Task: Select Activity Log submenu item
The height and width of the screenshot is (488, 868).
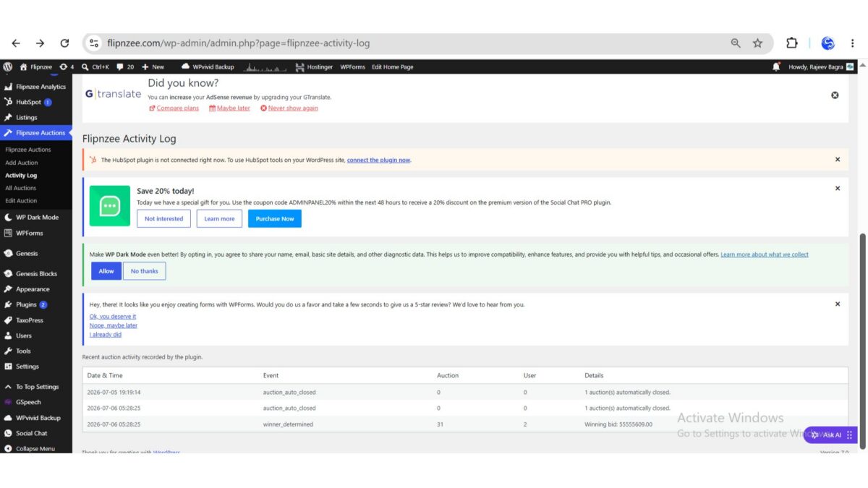Action: [x=21, y=175]
